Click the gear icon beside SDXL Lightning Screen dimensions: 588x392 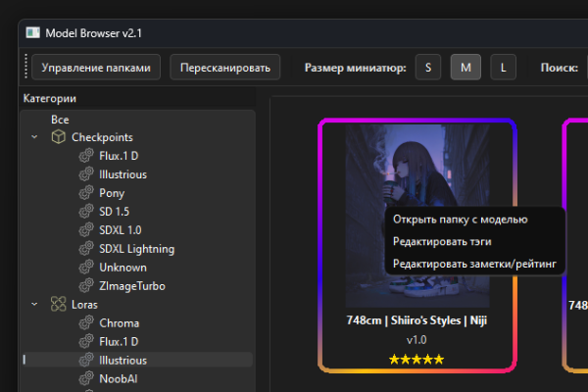pyautogui.click(x=86, y=249)
